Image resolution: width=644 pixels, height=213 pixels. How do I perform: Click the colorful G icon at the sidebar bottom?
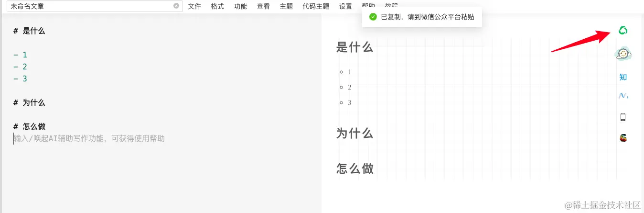point(623,138)
